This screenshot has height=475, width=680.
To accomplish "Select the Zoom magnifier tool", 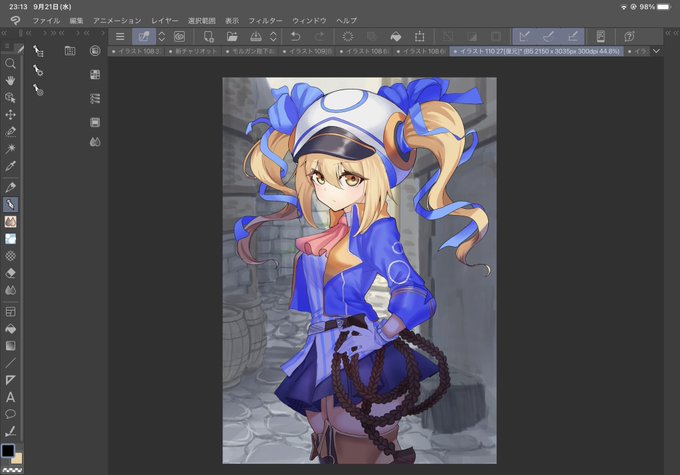I will (x=10, y=64).
